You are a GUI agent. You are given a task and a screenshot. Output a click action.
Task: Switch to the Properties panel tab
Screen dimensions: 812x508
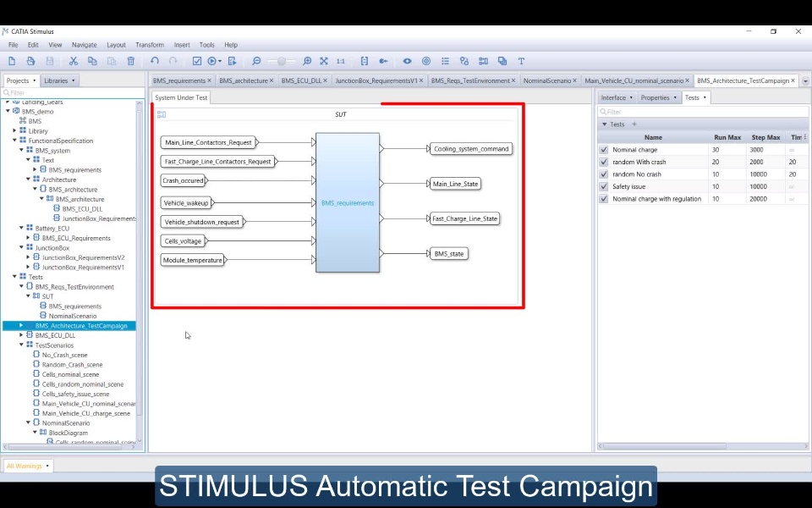tap(655, 97)
